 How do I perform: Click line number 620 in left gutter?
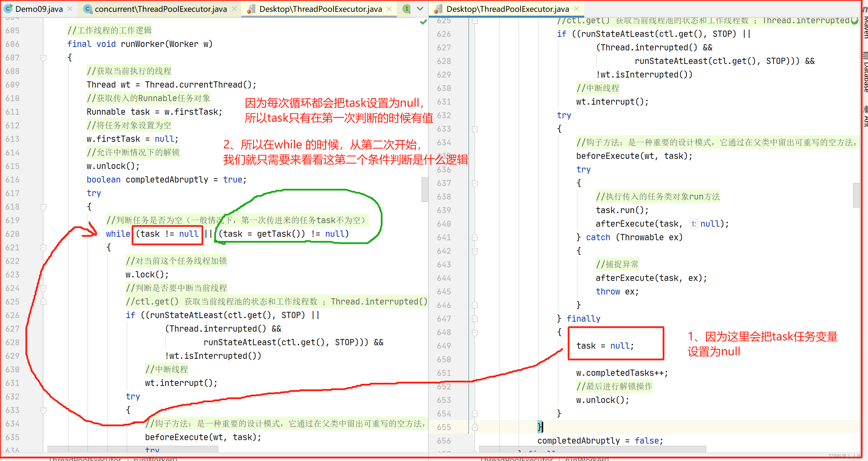[x=13, y=234]
